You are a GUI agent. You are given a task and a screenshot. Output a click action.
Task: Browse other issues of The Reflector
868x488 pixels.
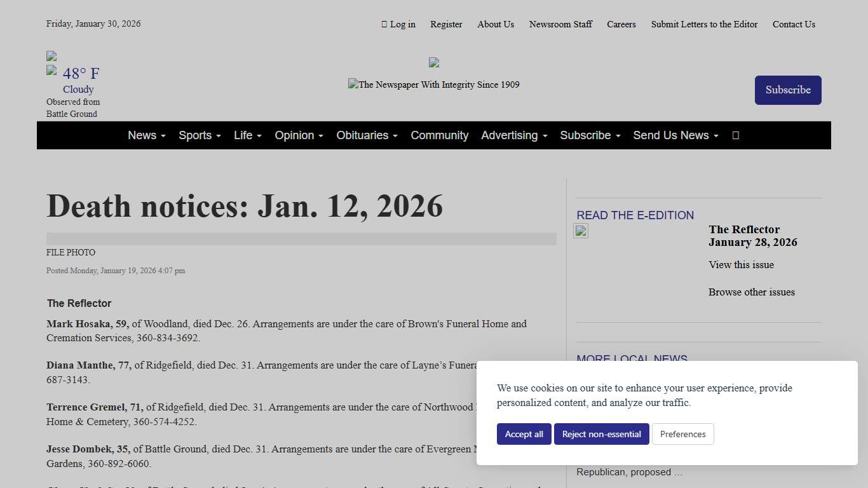point(751,292)
